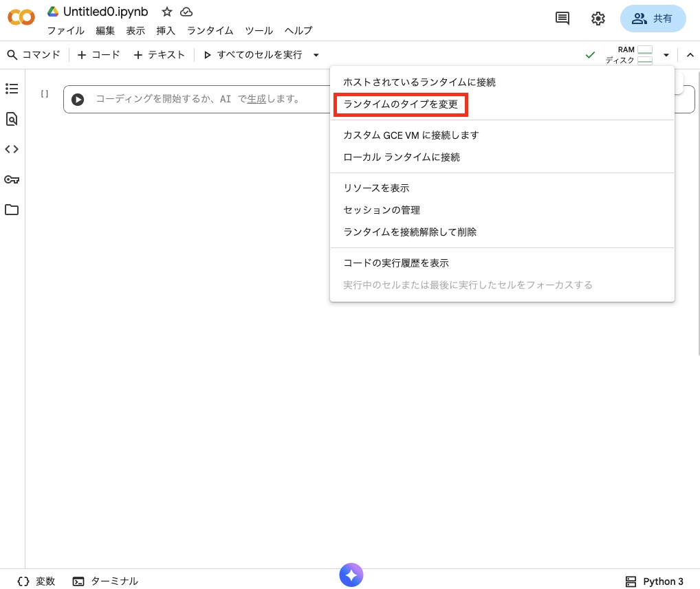
Task: Open the ターミナル panel in status bar
Action: tap(106, 581)
